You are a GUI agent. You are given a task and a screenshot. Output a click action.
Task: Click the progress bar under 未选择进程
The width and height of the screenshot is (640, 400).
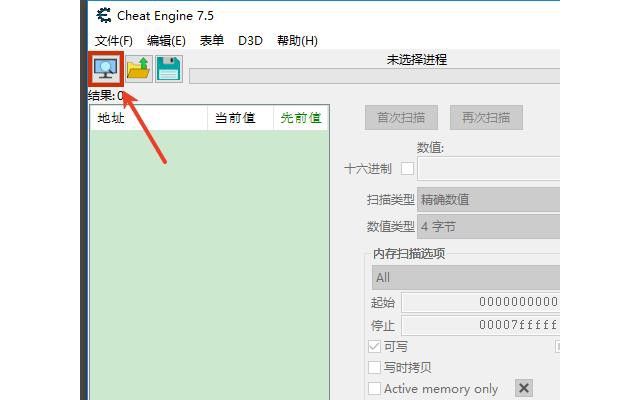(x=374, y=76)
